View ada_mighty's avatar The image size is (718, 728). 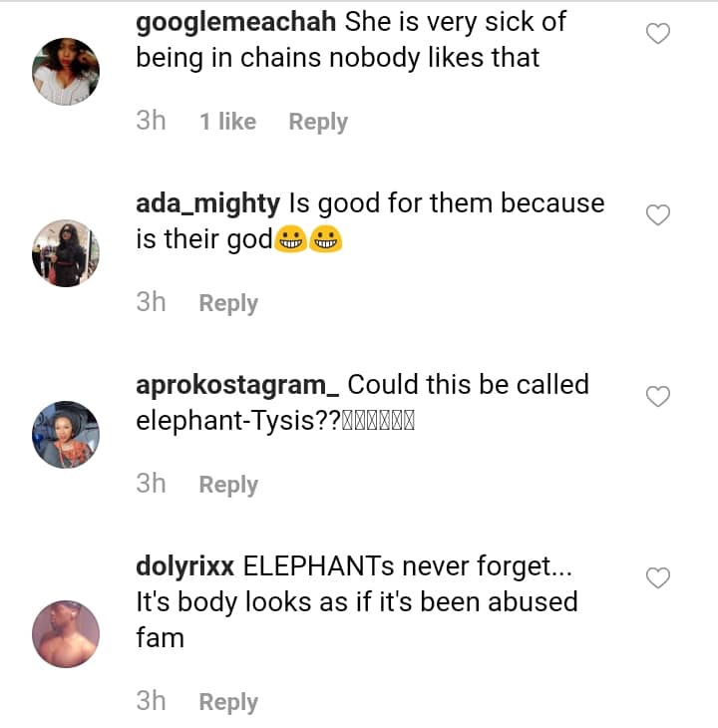pyautogui.click(x=66, y=253)
